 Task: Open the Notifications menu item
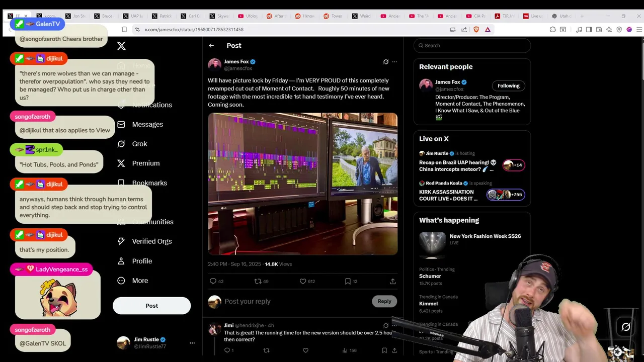[x=152, y=105]
